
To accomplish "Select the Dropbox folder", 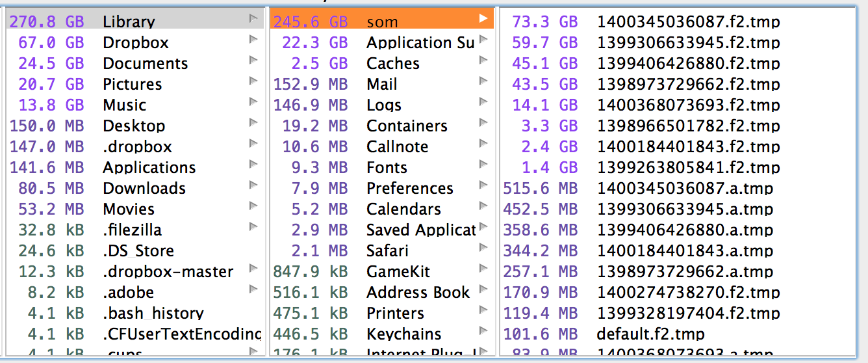I will (135, 42).
